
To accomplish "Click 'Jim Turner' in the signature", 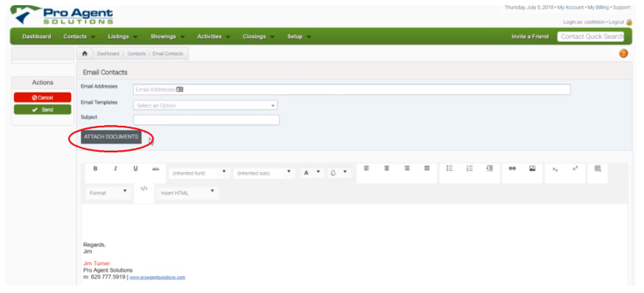I will pyautogui.click(x=96, y=264).
